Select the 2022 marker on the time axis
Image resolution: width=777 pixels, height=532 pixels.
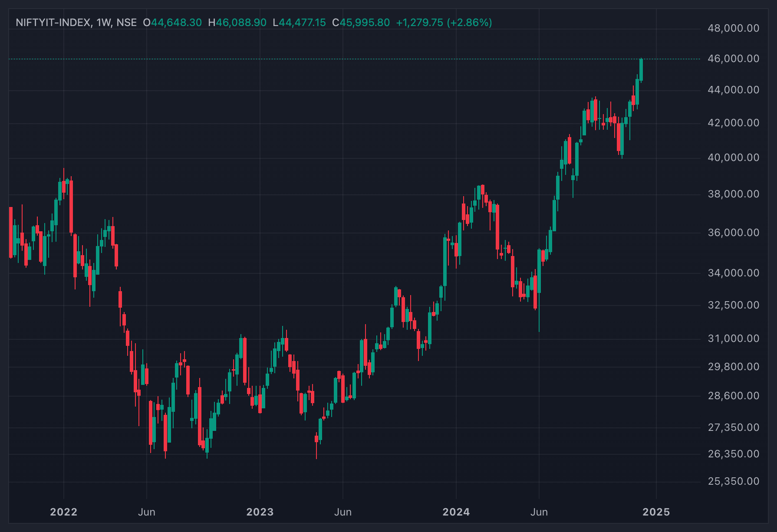(x=64, y=512)
